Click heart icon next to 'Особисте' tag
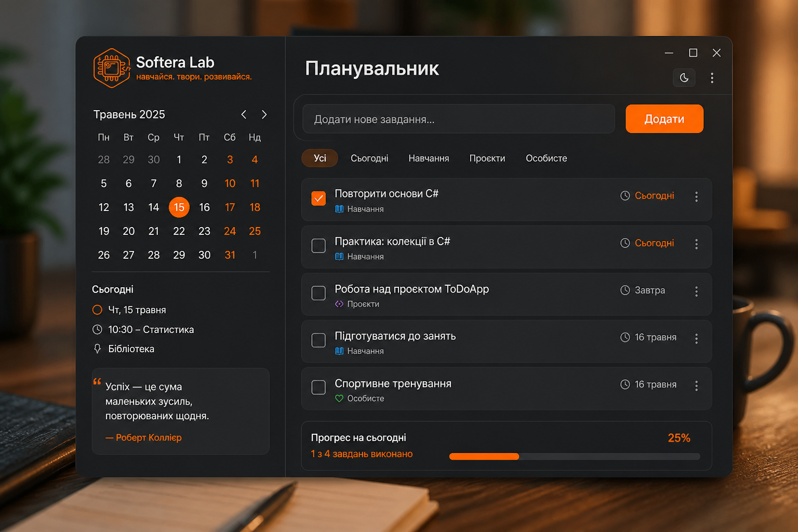Screen dimensions: 798x532 339,398
